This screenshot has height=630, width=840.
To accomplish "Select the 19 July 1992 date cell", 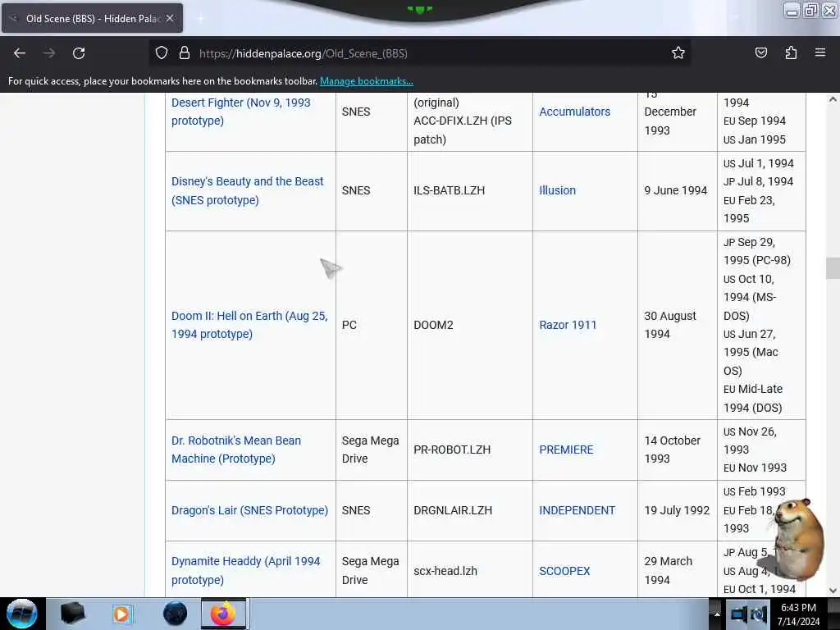I will click(x=677, y=510).
